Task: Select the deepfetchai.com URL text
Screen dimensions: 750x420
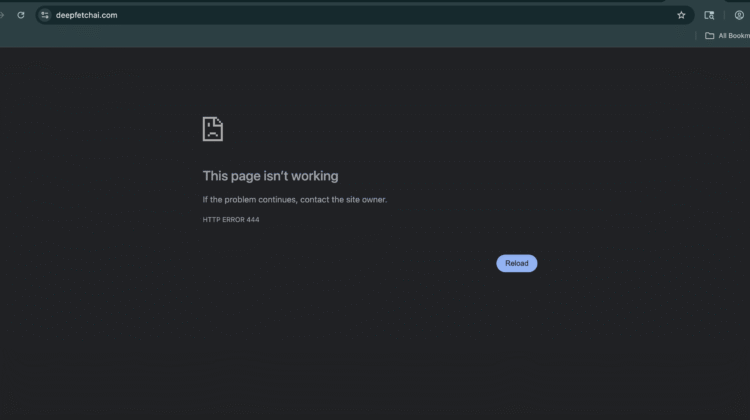Action: (87, 15)
